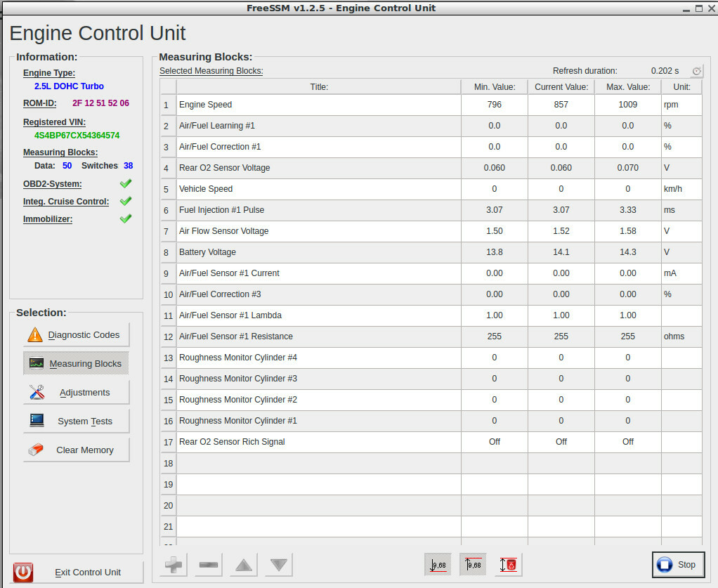Click the Title column header
Viewport: 718px width, 588px height.
[319, 87]
